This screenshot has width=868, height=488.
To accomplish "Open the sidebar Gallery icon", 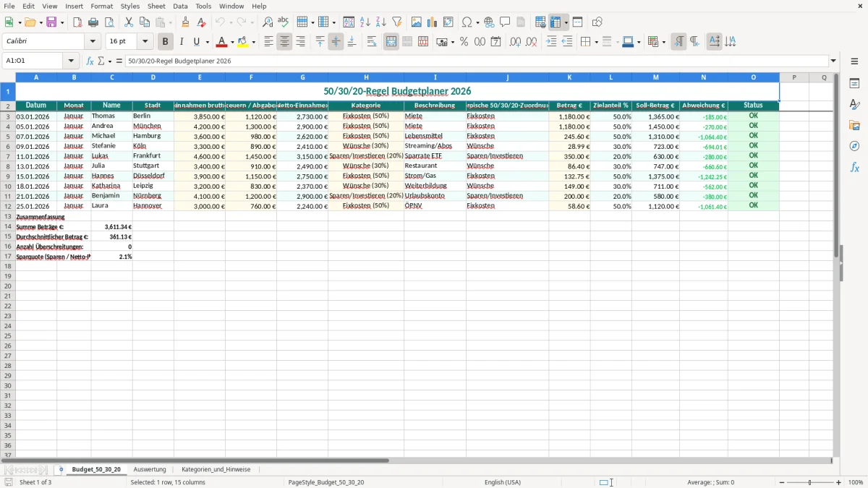I will (854, 125).
